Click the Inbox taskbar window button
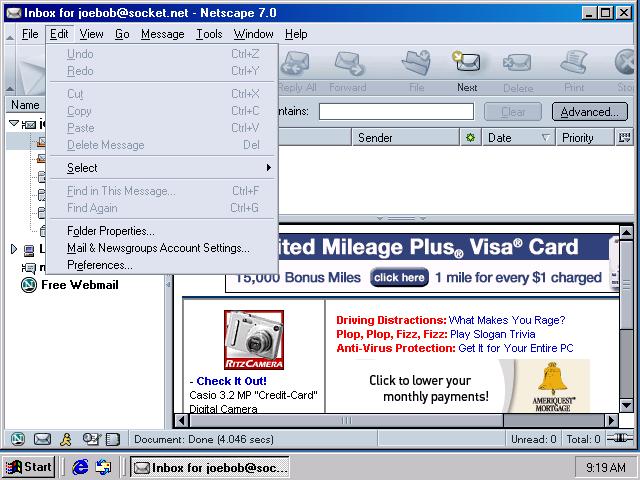 (x=209, y=467)
